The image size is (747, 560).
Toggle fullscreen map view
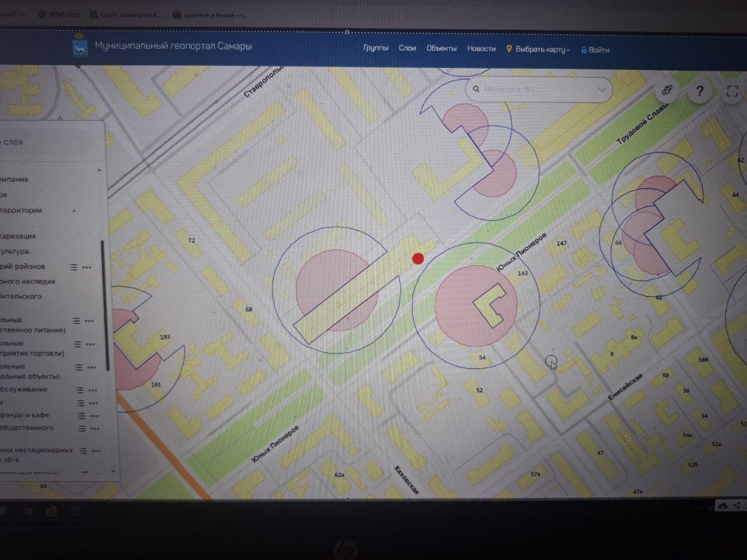[x=732, y=91]
